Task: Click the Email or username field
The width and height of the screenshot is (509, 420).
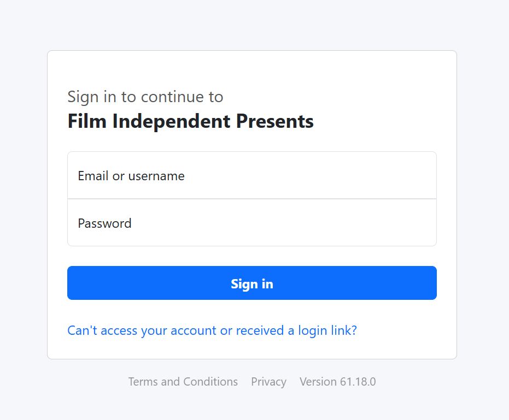Action: coord(251,176)
